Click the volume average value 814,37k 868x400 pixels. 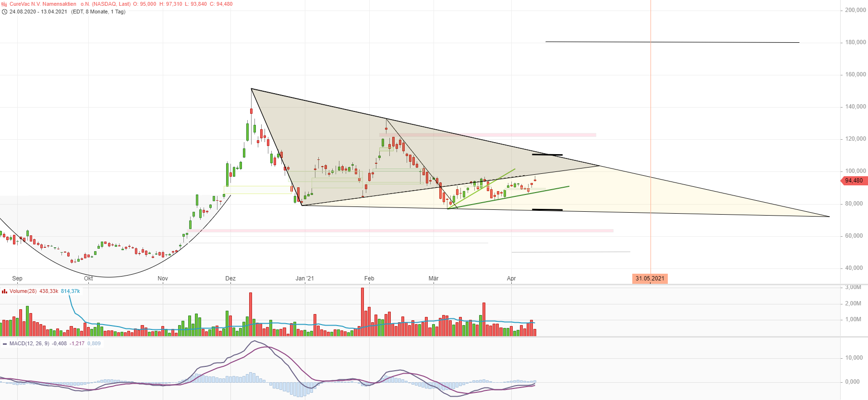tap(71, 291)
